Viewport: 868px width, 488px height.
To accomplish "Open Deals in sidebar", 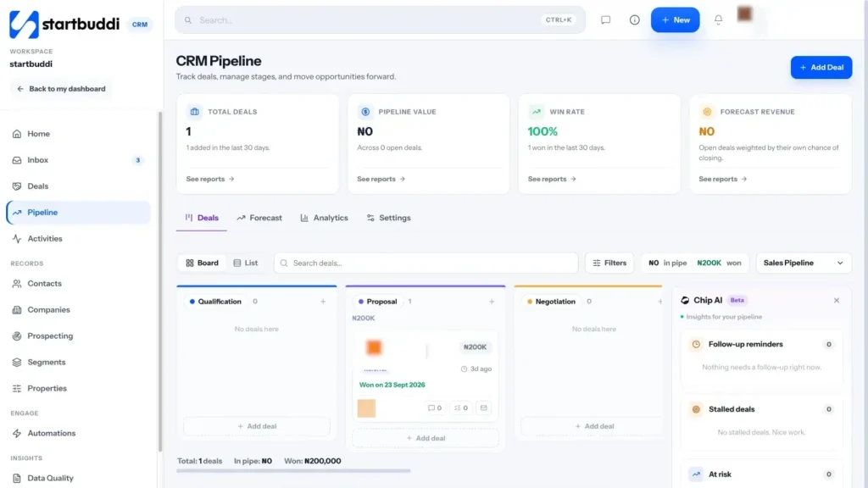I will pos(78,186).
